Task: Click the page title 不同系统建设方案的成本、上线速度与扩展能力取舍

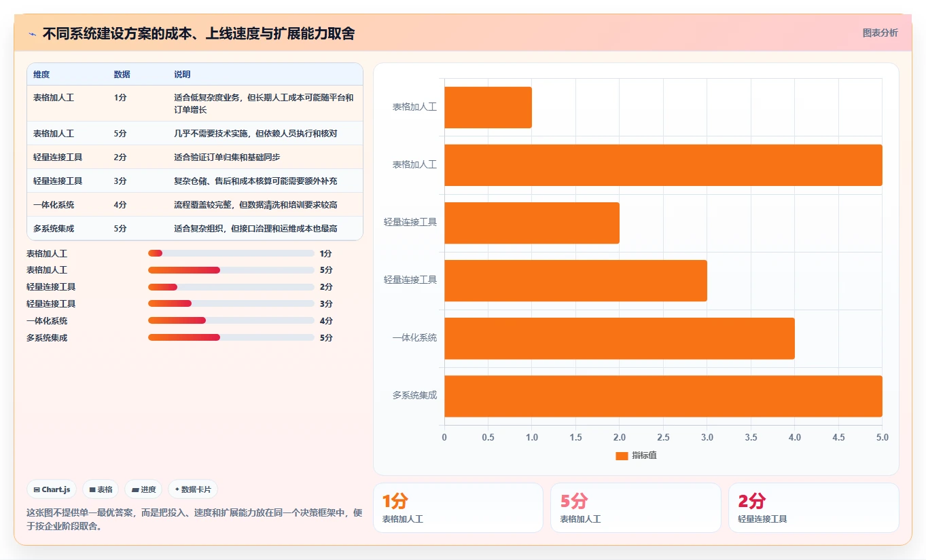Action: point(198,34)
